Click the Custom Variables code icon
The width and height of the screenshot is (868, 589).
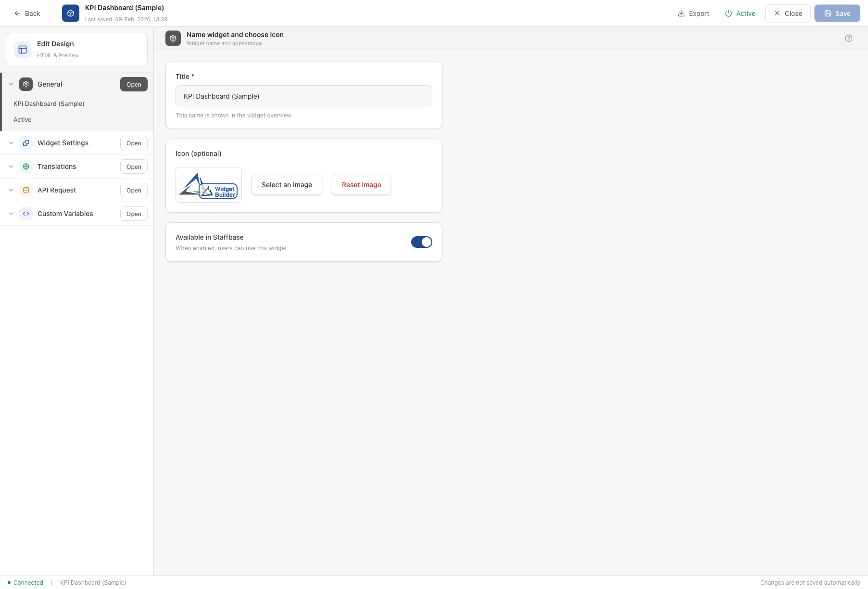coord(26,214)
